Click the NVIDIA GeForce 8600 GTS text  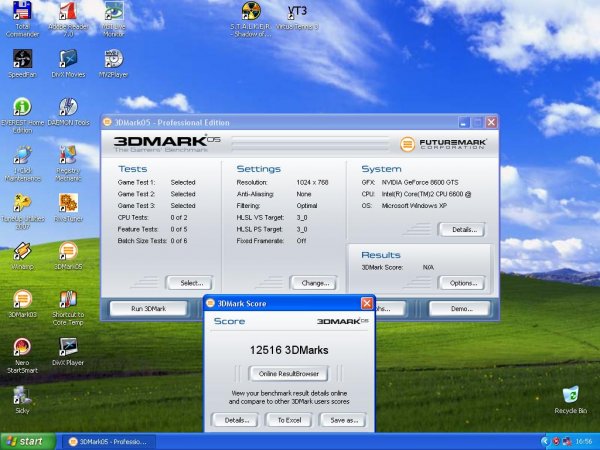coord(420,183)
